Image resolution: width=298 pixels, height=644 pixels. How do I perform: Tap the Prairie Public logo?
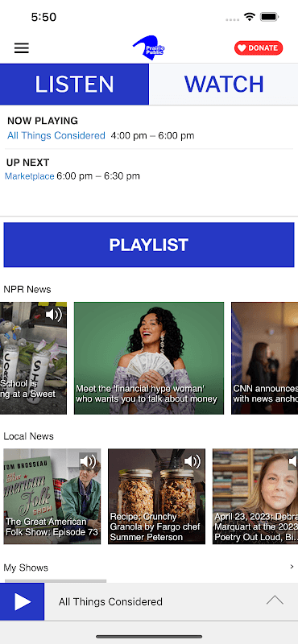click(x=148, y=48)
